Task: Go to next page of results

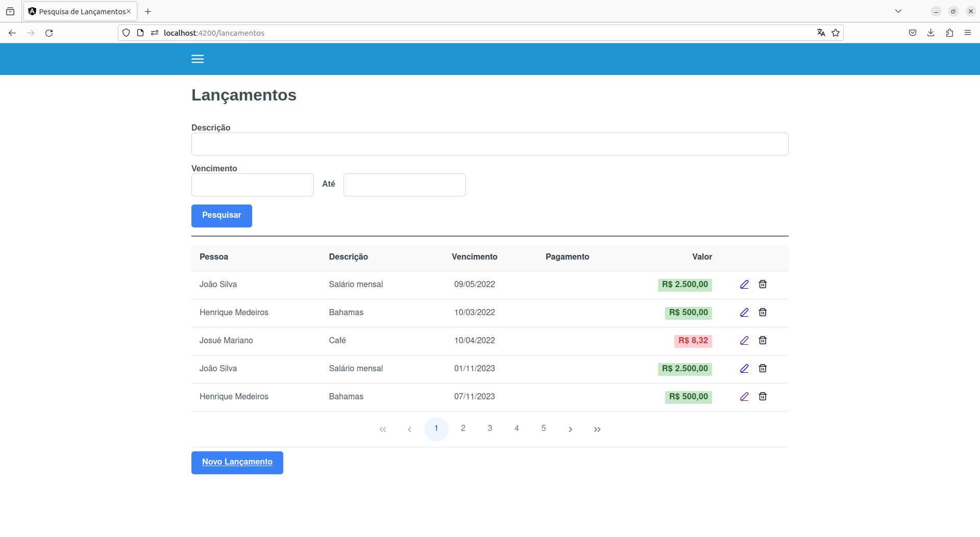Action: coord(571,429)
